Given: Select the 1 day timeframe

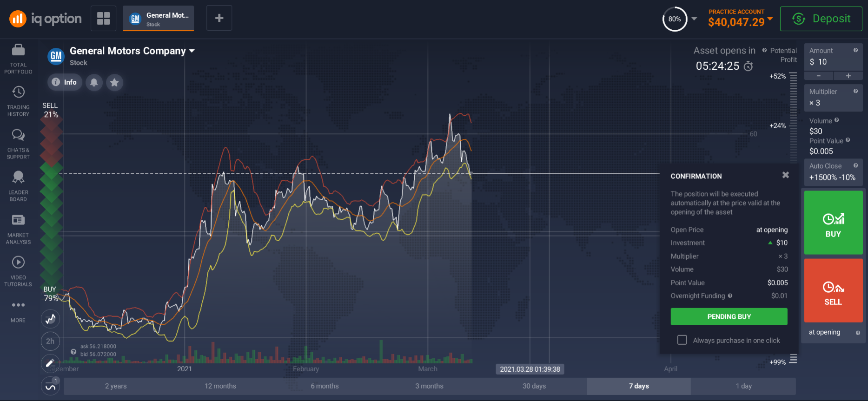Looking at the screenshot, I should [x=743, y=386].
